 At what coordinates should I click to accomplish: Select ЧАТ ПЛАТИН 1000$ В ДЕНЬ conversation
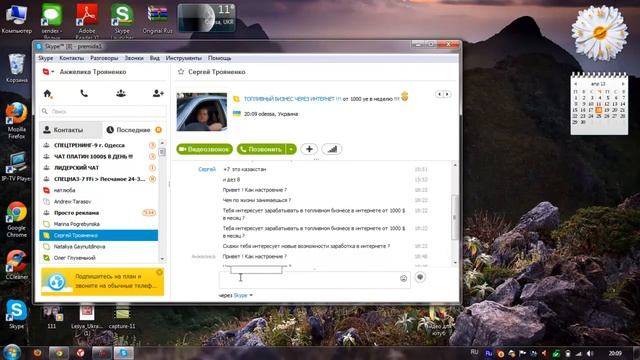click(98, 156)
